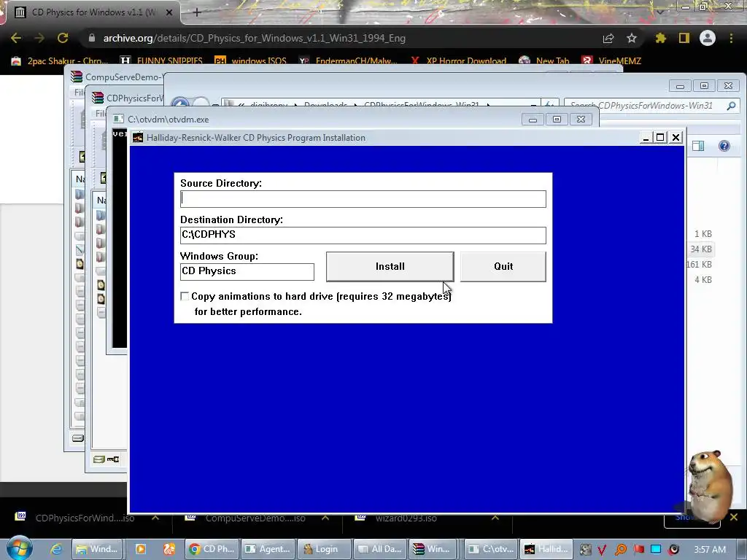Open Chrome three-dot menu
Image resolution: width=747 pixels, height=560 pixels.
point(731,38)
